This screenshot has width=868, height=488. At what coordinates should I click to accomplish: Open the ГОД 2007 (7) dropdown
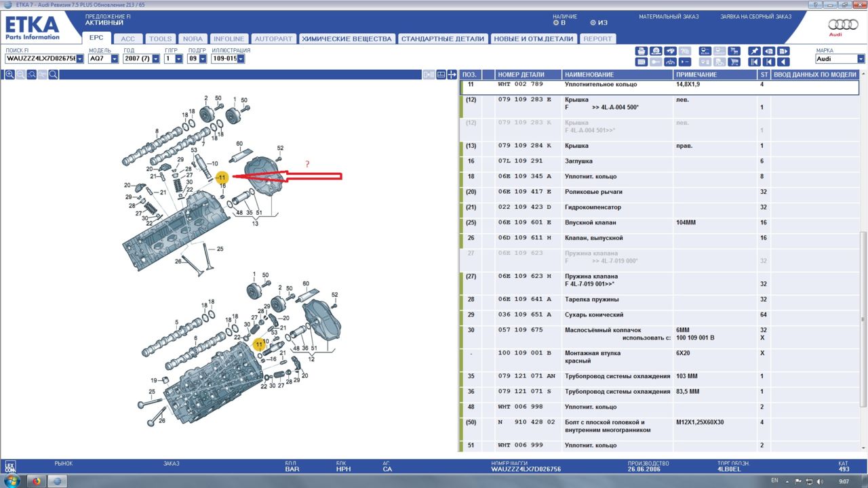(155, 59)
